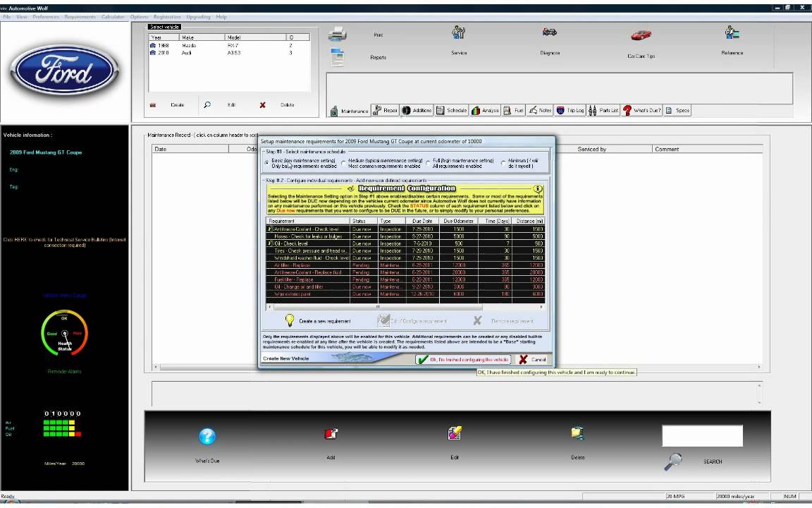
Task: Click OK, I'm finished configuring this vehicle
Action: point(462,359)
